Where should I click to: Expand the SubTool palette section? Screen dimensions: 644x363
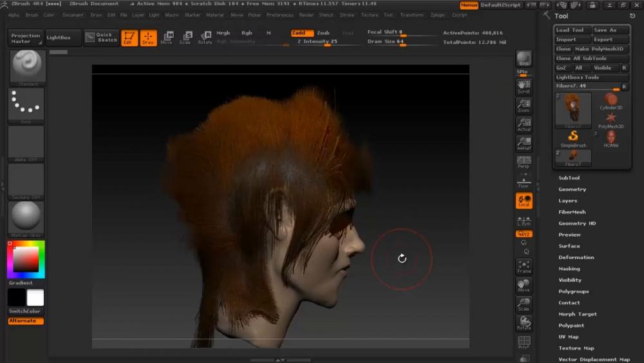tap(569, 178)
